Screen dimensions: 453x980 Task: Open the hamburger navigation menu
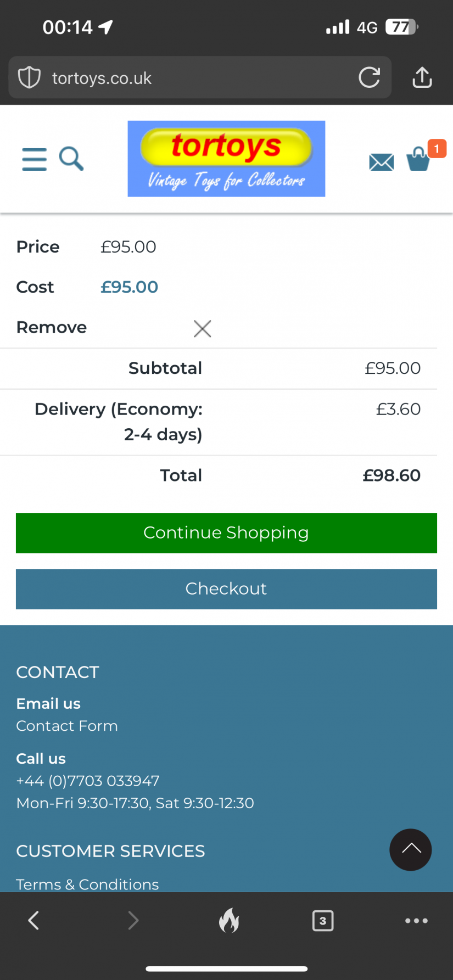pos(34,159)
